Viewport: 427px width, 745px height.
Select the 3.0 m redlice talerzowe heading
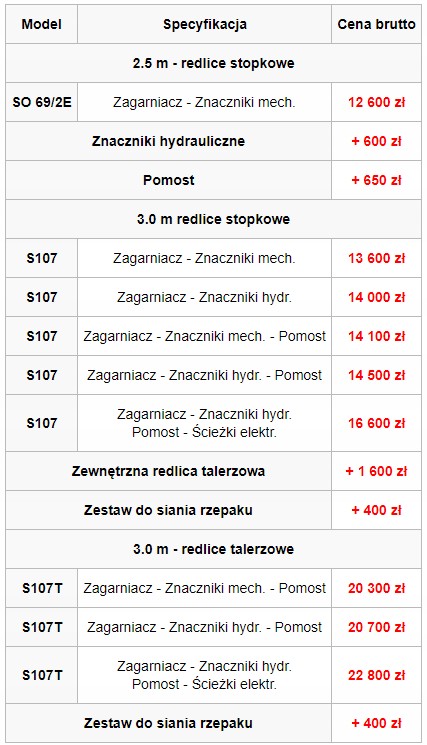pos(213,549)
